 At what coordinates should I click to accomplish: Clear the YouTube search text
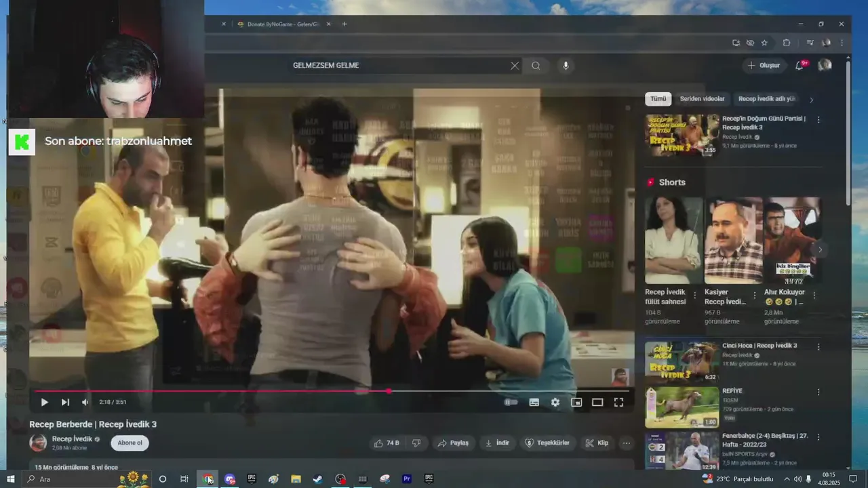point(515,66)
